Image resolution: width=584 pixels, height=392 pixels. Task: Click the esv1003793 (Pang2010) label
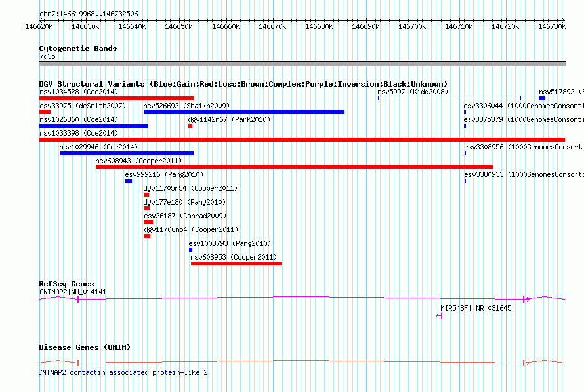click(x=230, y=243)
